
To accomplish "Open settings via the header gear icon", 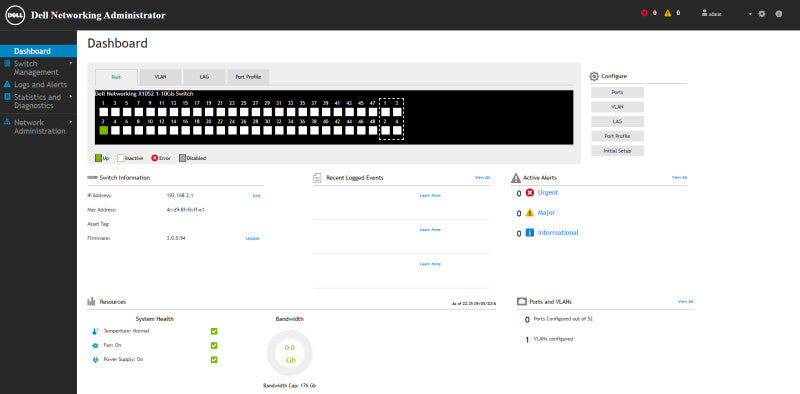I will point(762,14).
